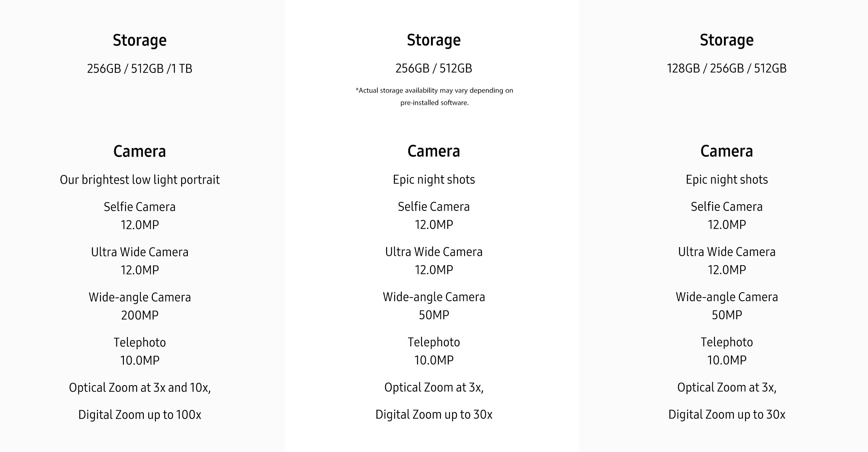Click right column Ultra Wide Camera label
This screenshot has width=868, height=452.
coord(726,252)
